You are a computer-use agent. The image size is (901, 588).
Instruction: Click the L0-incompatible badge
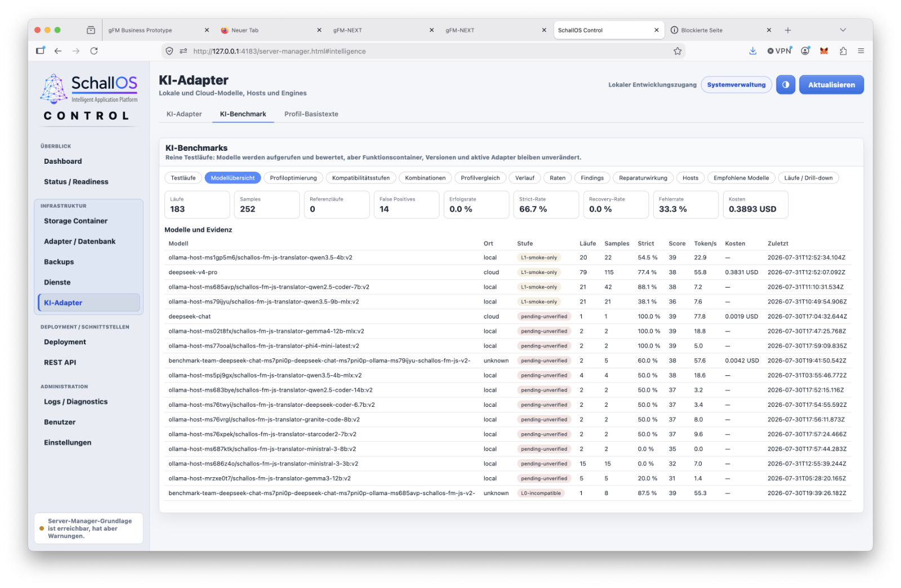541,493
